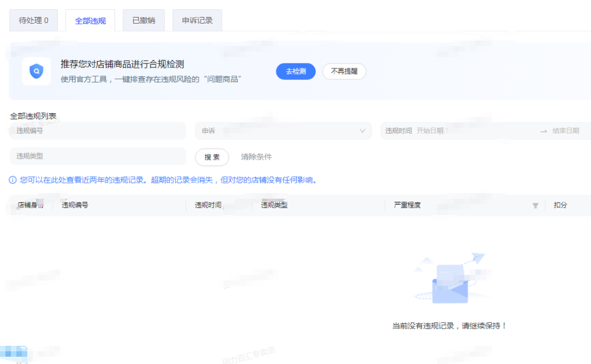This screenshot has width=591, height=364.
Task: Open the 已撤销 tab
Action: tap(144, 21)
